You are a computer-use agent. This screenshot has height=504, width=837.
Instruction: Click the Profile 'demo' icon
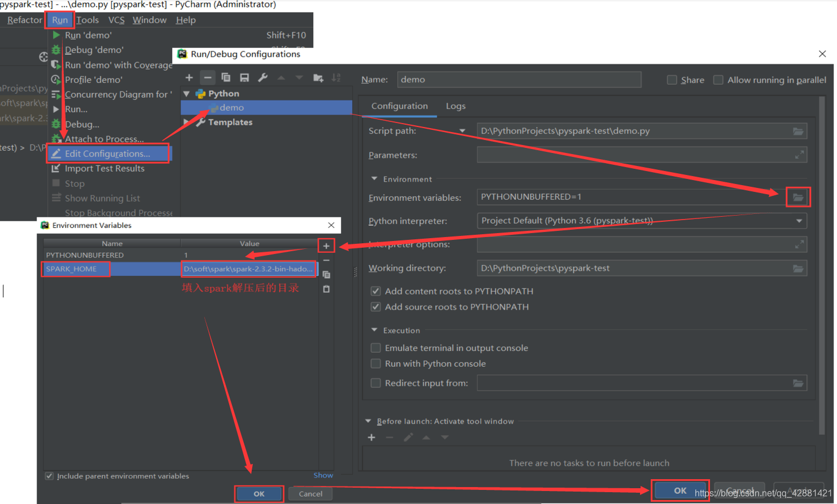(x=56, y=80)
